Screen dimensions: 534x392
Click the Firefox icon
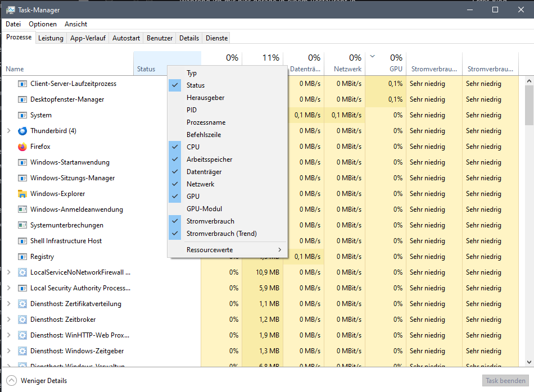pyautogui.click(x=22, y=147)
